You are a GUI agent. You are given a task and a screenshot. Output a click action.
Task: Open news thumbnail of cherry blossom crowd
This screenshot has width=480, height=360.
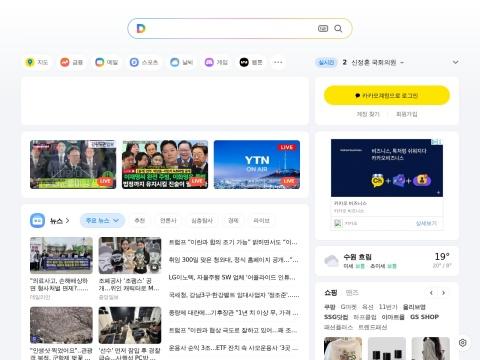click(x=61, y=325)
